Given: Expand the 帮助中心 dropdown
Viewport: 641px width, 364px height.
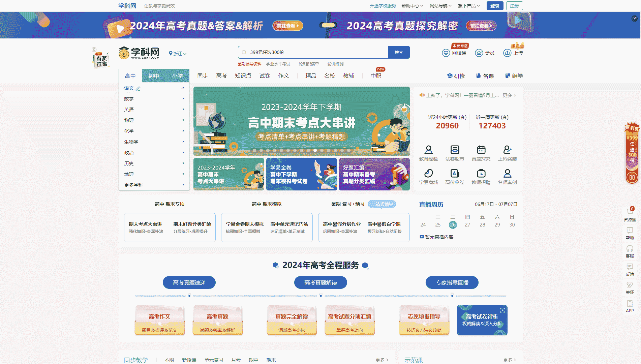Looking at the screenshot, I should point(412,6).
